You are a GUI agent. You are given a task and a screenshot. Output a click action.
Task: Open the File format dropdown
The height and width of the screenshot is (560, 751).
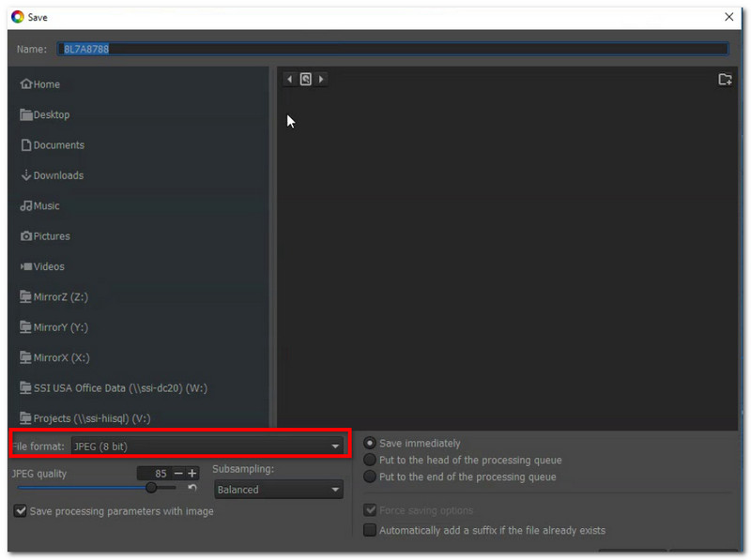click(x=207, y=446)
